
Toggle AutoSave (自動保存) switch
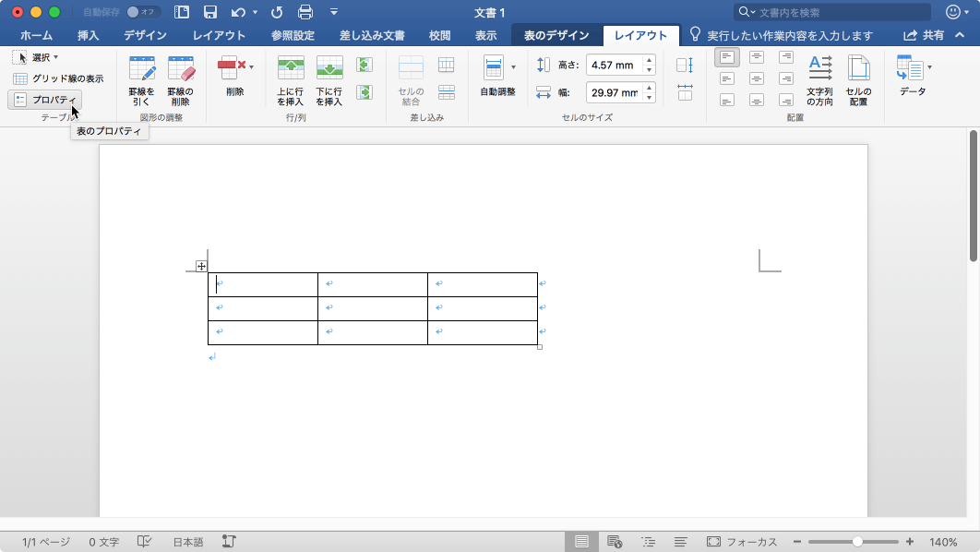click(142, 12)
